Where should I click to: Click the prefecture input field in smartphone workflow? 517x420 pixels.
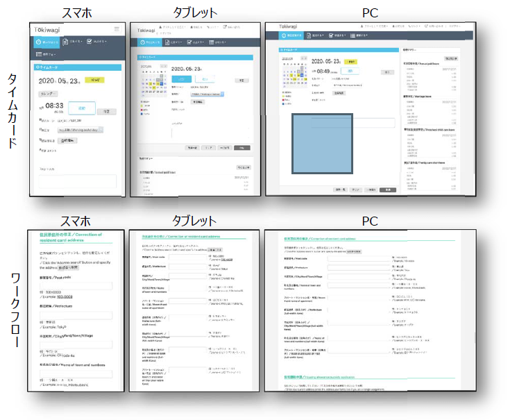point(75,314)
